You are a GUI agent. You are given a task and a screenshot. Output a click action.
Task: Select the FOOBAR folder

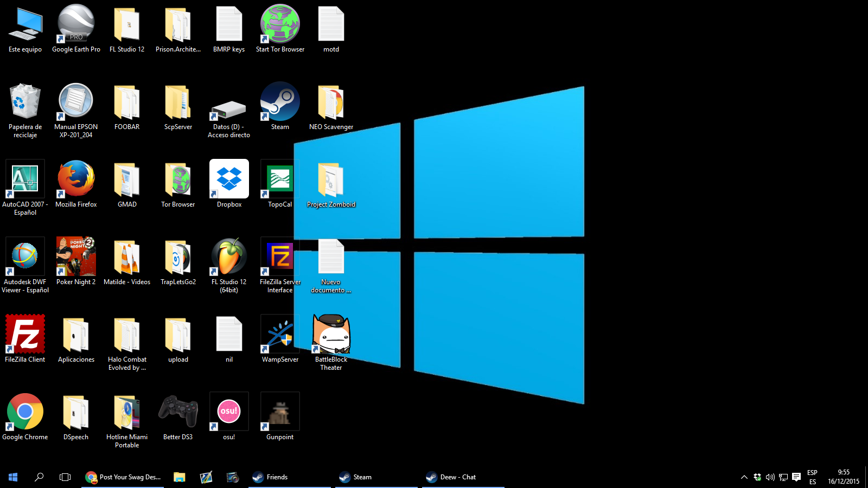[127, 107]
